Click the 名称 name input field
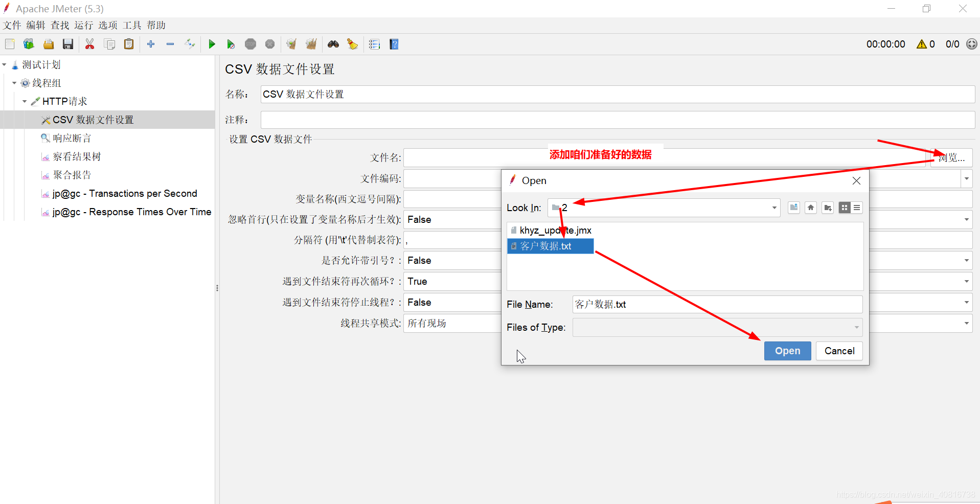 point(618,95)
